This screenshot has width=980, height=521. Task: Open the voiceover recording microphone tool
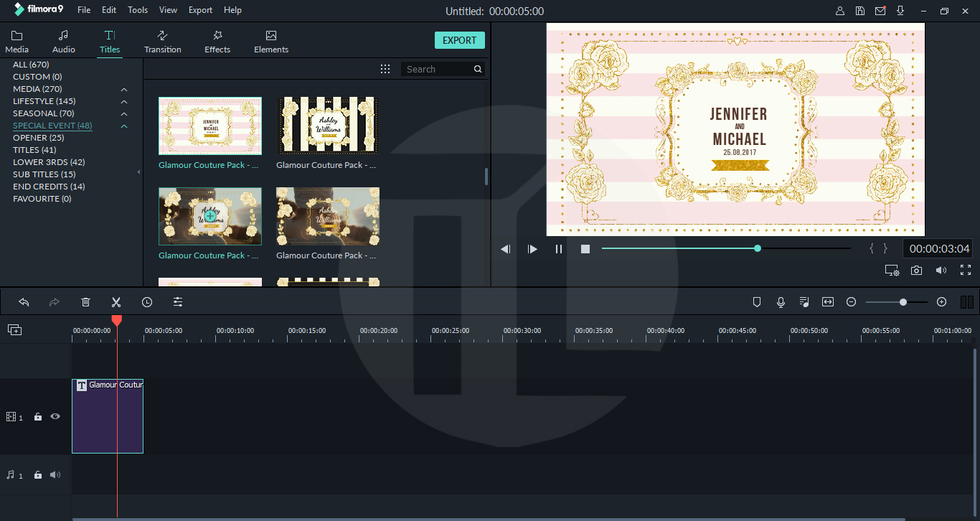tap(781, 301)
